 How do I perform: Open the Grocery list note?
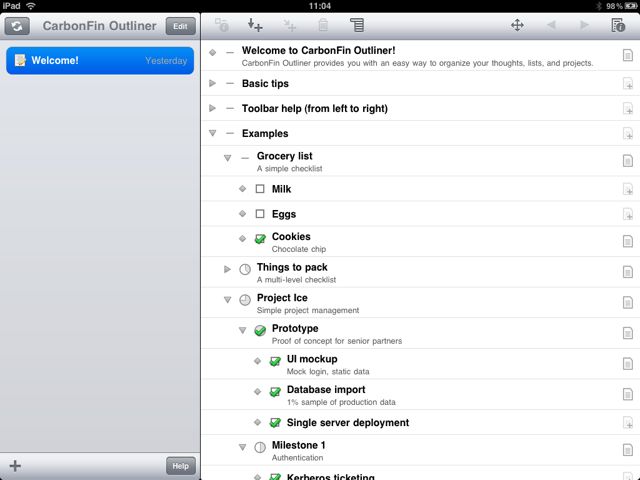[x=628, y=161]
